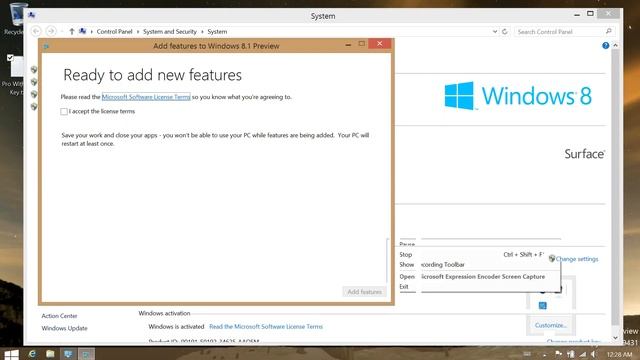Go back in System window navigation
Screen dimensions: 640x360
pyautogui.click(x=36, y=31)
